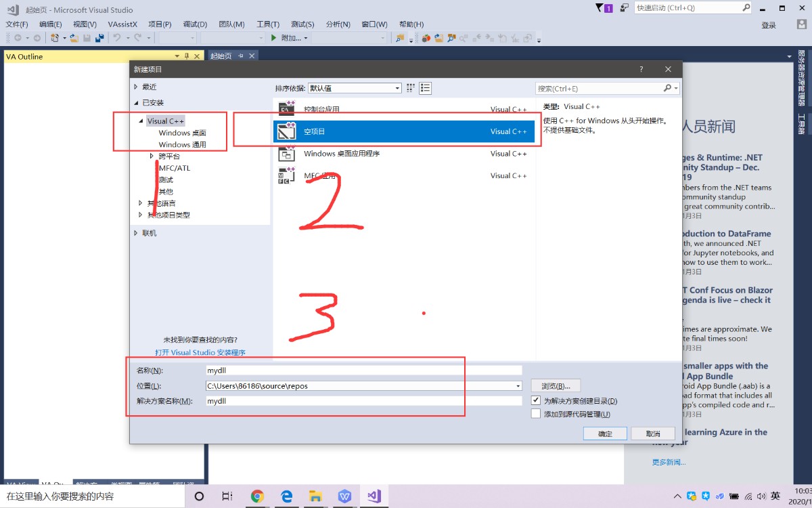The height and width of the screenshot is (508, 812).
Task: Select MFC/ATL tree item
Action: tap(175, 168)
